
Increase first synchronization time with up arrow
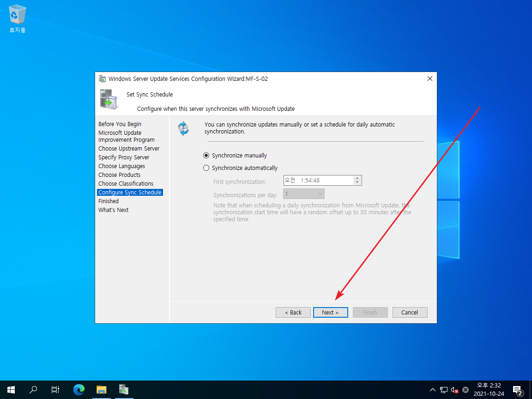point(357,178)
